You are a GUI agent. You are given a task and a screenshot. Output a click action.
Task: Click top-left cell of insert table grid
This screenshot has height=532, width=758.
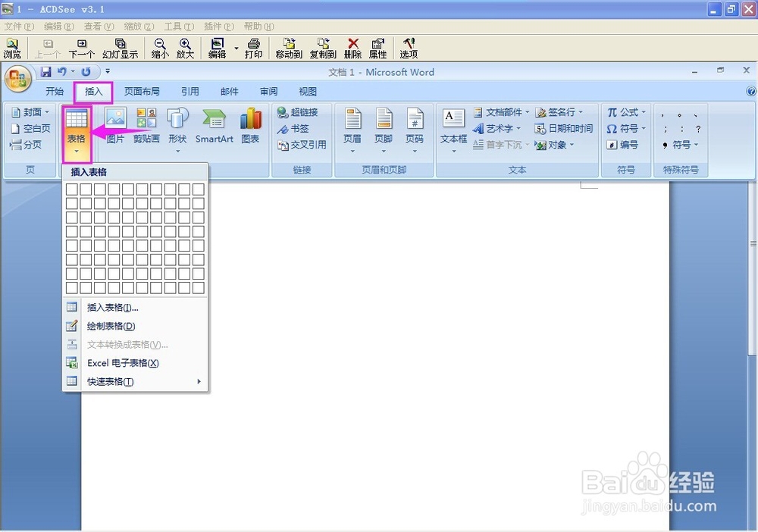pos(71,189)
